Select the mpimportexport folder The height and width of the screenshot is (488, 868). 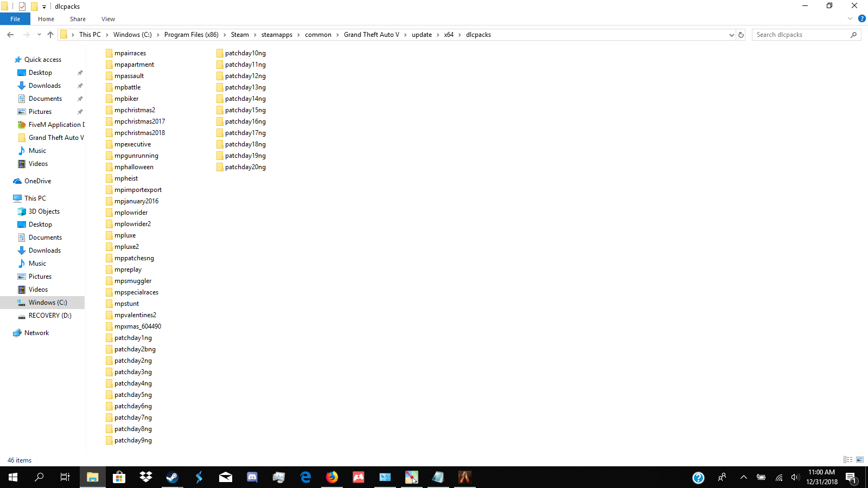[134, 190]
